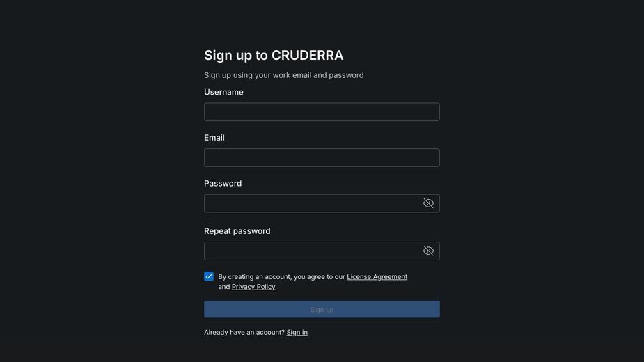Click the word 'and' before Privacy Policy

tap(224, 287)
